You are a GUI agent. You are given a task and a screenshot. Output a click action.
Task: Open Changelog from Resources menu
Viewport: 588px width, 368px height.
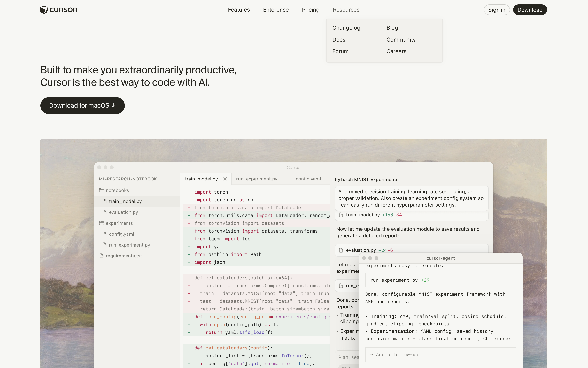click(x=346, y=28)
